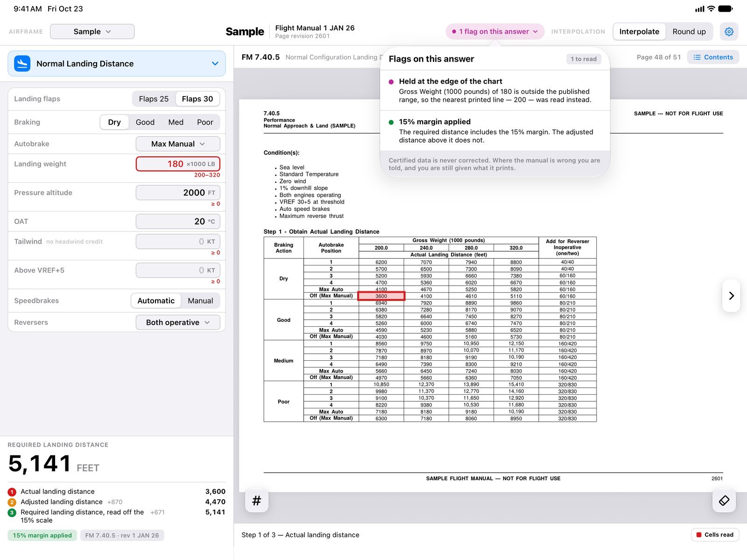747x560 pixels.
Task: Tap the eraser diamond button
Action: (x=724, y=501)
